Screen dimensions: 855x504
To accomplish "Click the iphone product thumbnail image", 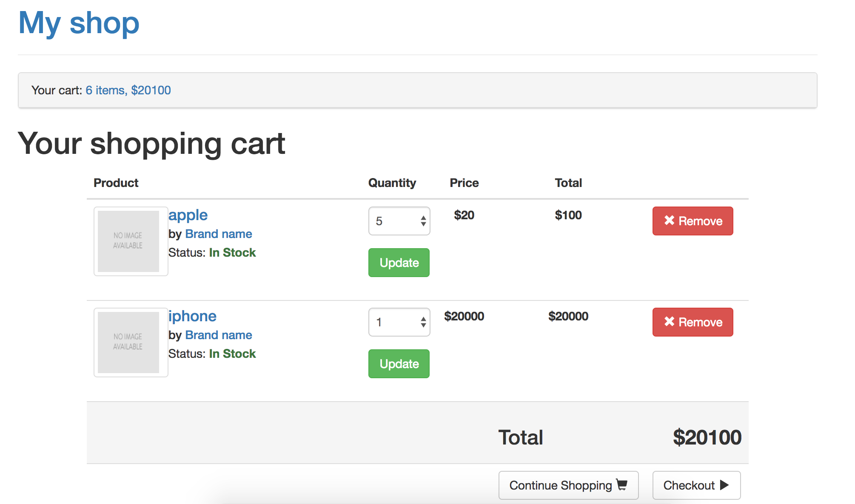I will [128, 342].
